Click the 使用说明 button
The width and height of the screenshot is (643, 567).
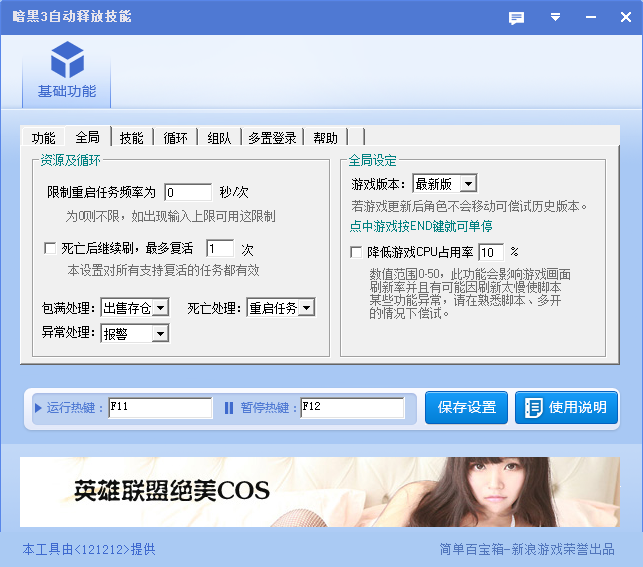[566, 407]
